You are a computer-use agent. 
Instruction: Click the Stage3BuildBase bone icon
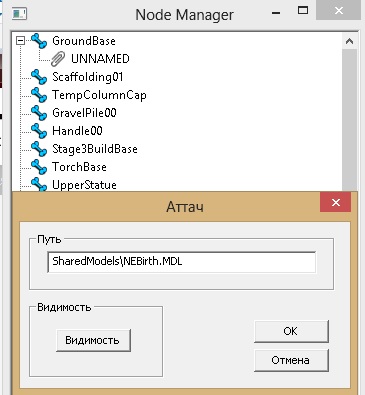(39, 149)
